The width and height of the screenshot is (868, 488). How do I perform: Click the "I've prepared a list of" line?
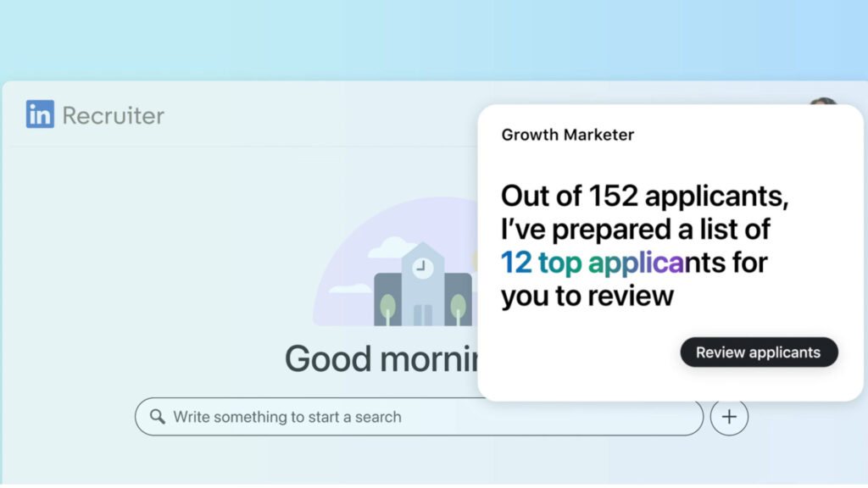point(635,230)
